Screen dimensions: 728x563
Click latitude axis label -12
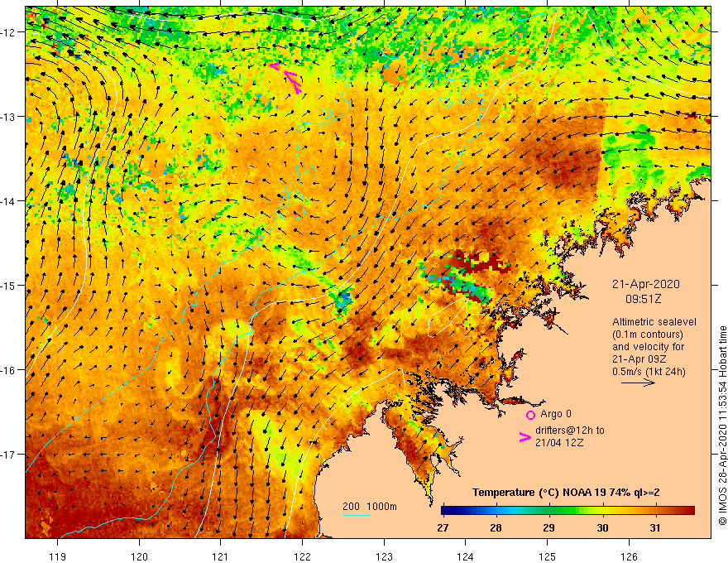click(x=9, y=32)
